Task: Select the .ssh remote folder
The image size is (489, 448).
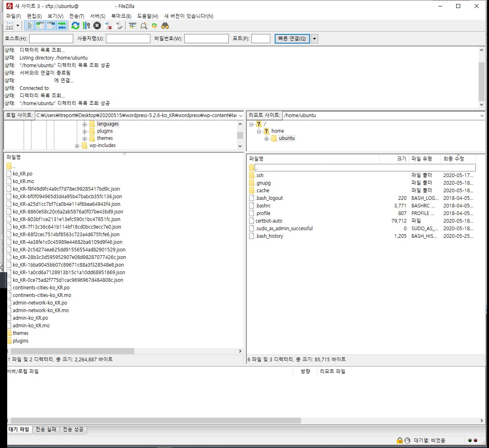Action: pos(260,175)
